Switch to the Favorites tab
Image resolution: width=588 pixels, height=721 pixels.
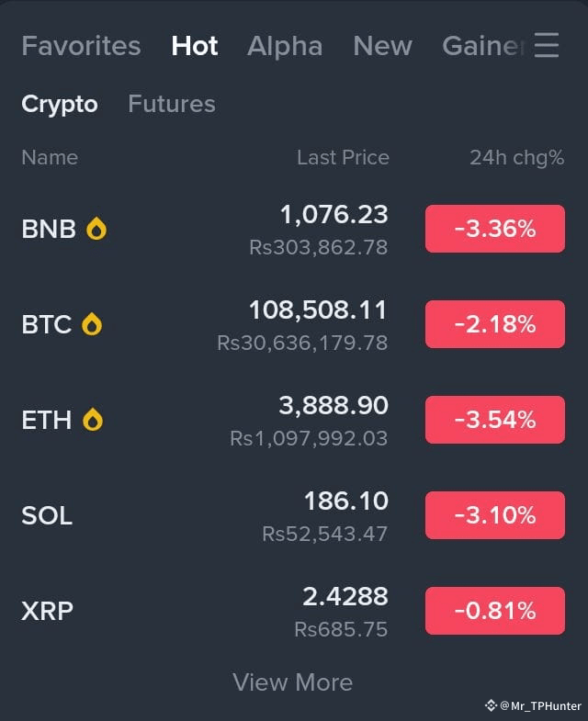click(x=81, y=46)
